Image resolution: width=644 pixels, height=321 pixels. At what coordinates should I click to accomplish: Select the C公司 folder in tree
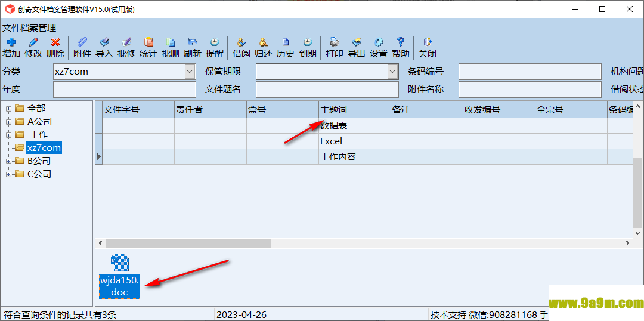pyautogui.click(x=39, y=174)
